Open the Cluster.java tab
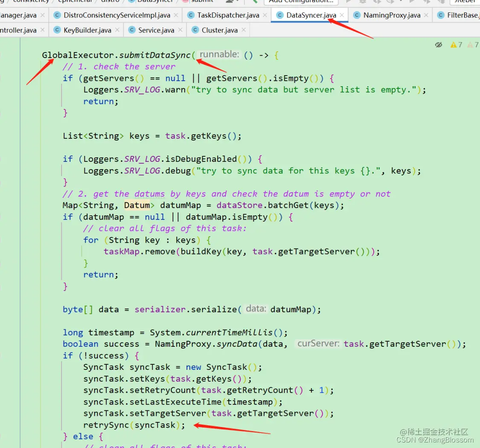Screen dimensions: 480x448 point(219,30)
